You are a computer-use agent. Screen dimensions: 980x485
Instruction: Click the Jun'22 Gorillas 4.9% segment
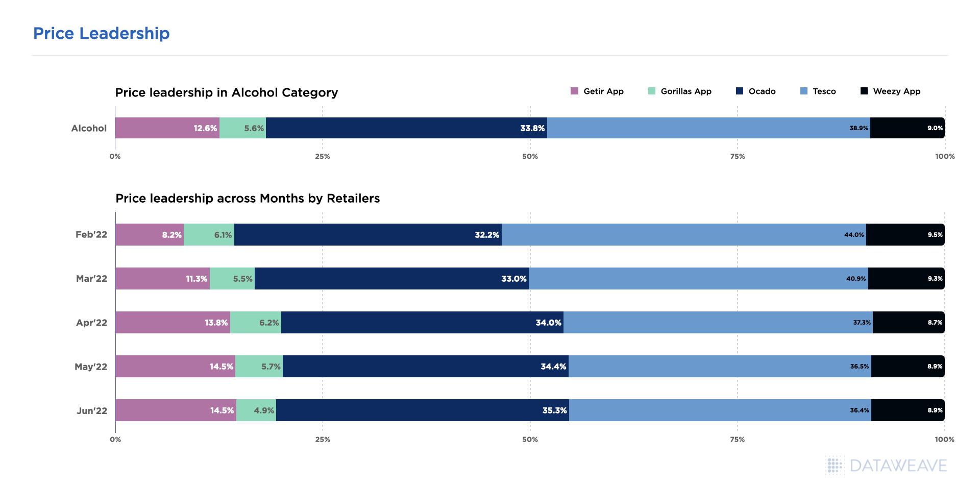click(x=256, y=410)
